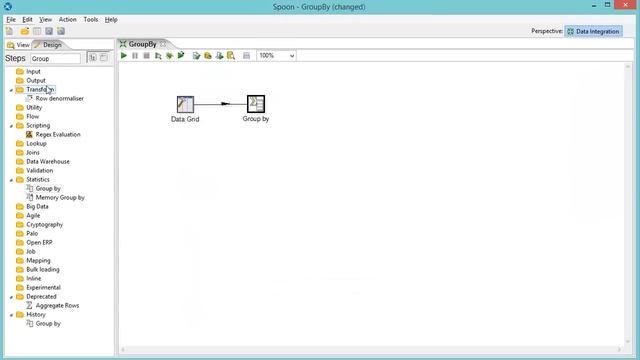Run the transformation with the green play button
The height and width of the screenshot is (360, 640).
click(x=124, y=56)
